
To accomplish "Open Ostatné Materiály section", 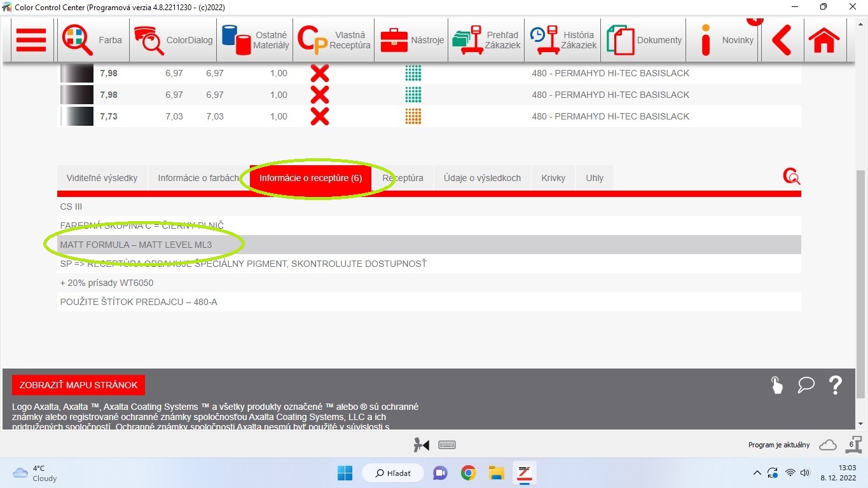I will [255, 40].
